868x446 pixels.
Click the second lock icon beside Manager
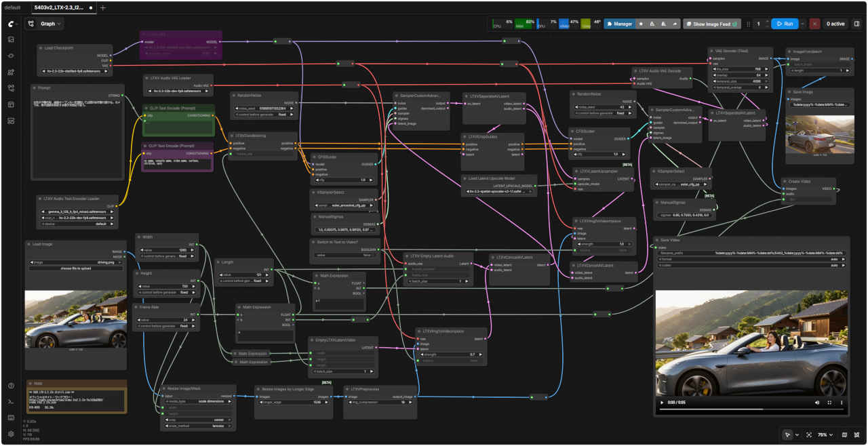point(664,24)
